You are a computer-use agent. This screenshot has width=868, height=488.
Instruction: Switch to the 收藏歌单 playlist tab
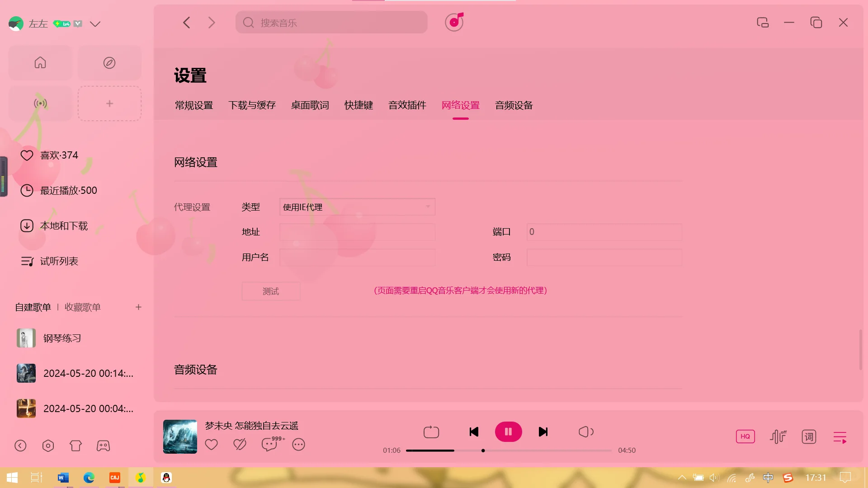pos(82,307)
